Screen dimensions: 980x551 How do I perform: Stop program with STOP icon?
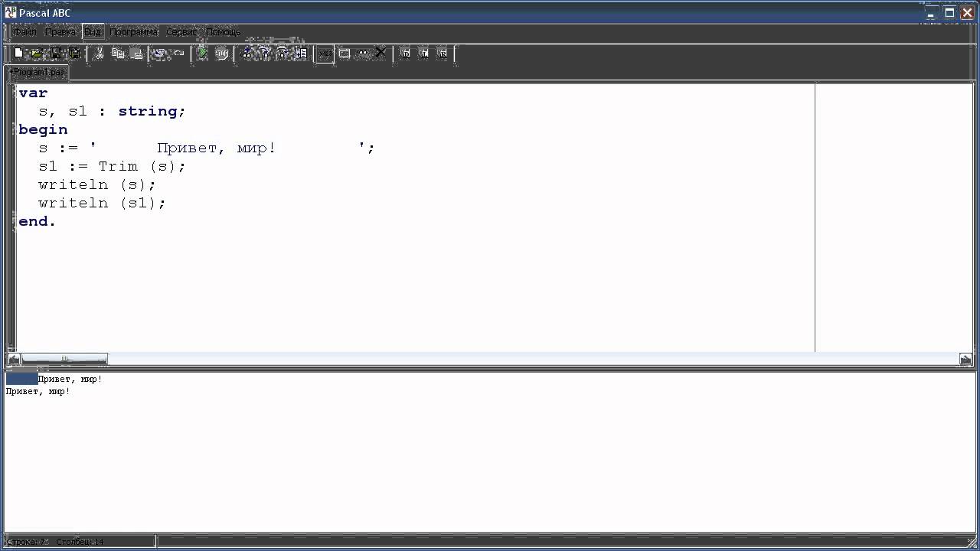point(221,54)
